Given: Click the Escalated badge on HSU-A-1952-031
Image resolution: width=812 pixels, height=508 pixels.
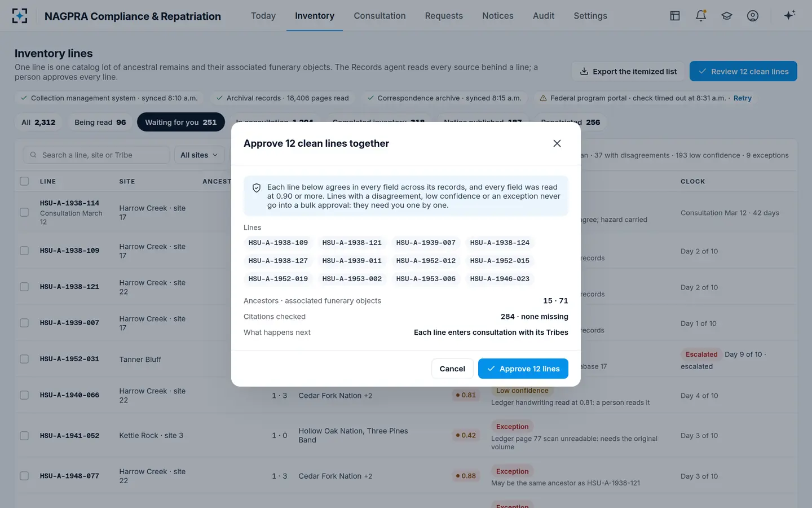Looking at the screenshot, I should (701, 354).
